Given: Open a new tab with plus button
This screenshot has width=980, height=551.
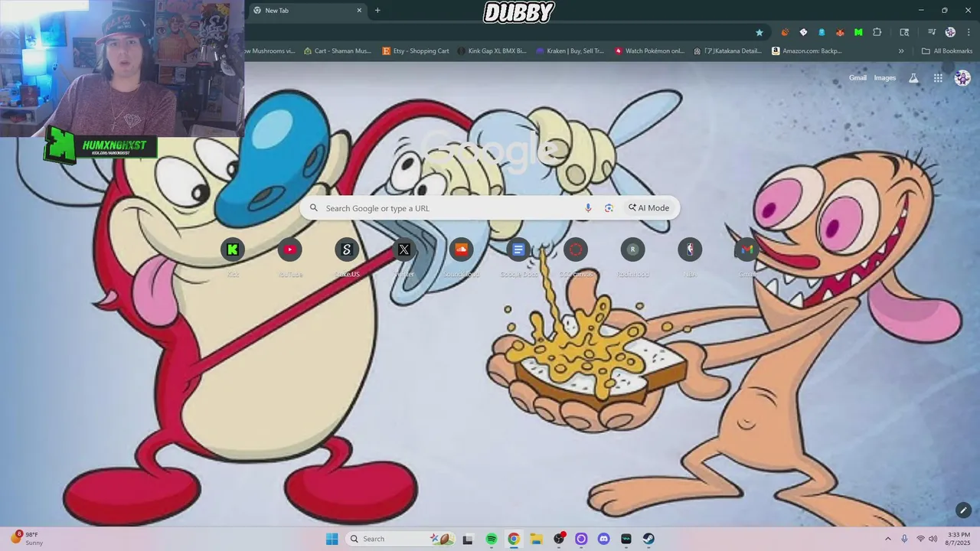Looking at the screenshot, I should pos(377,11).
